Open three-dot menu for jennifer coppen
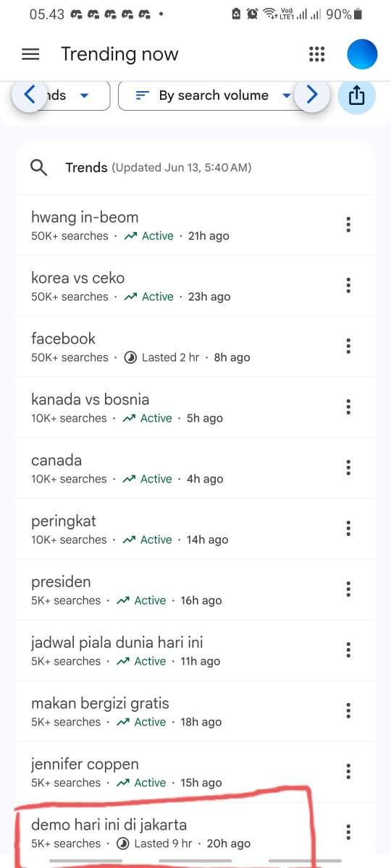This screenshot has height=868, width=391. coord(348,772)
